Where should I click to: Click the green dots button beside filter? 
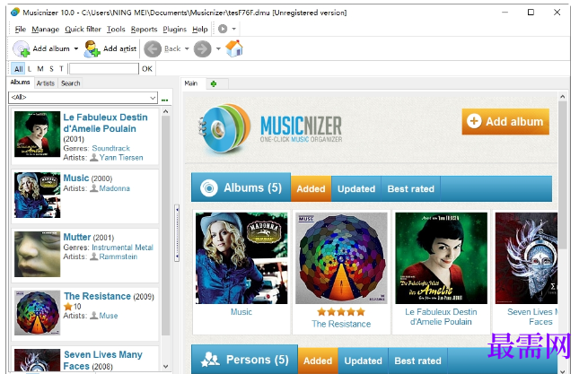(x=164, y=100)
